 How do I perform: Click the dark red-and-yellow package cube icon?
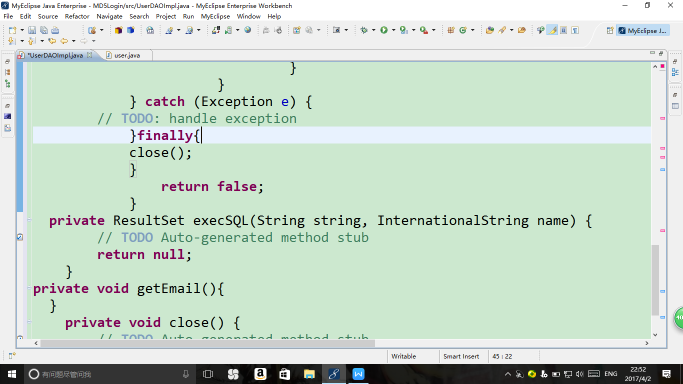(x=118, y=30)
